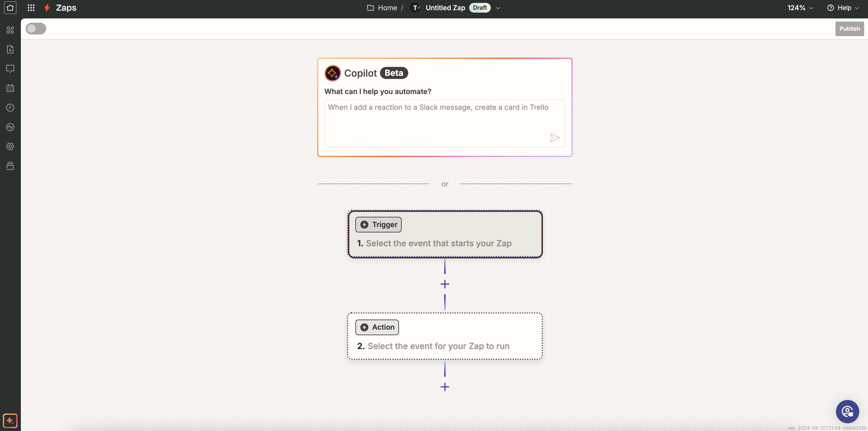
Task: Open version history clock icon
Action: [10, 108]
